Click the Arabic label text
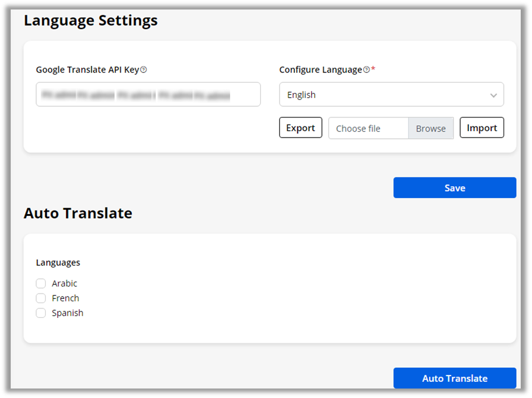 64,284
